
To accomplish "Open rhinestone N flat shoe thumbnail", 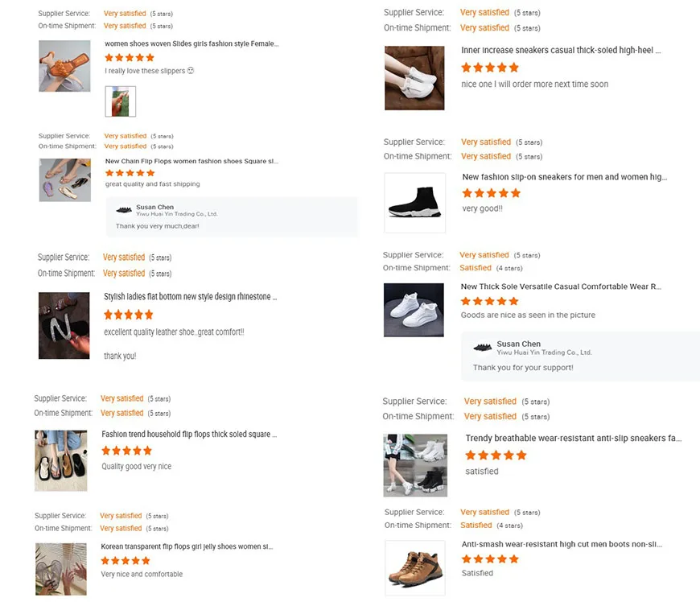I will pyautogui.click(x=64, y=325).
